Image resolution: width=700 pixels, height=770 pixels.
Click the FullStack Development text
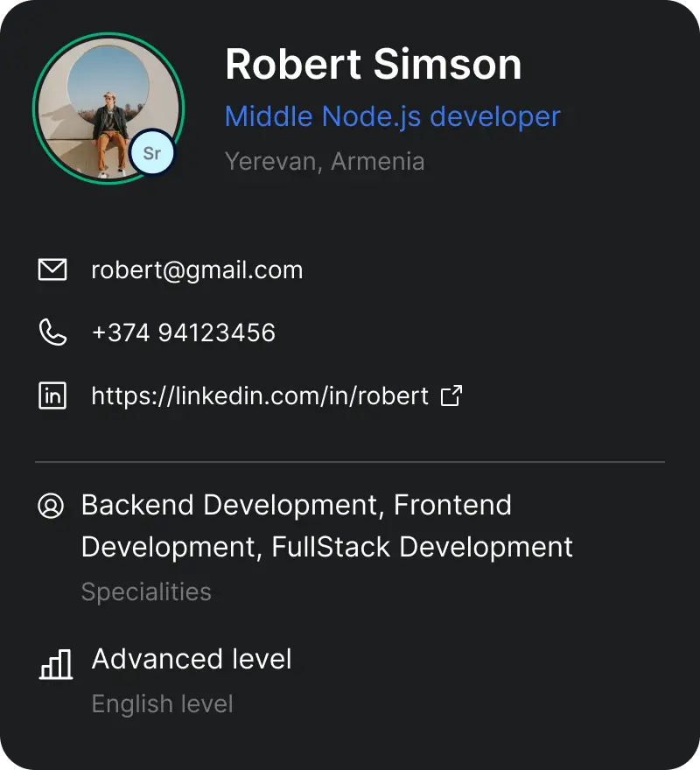(x=422, y=547)
